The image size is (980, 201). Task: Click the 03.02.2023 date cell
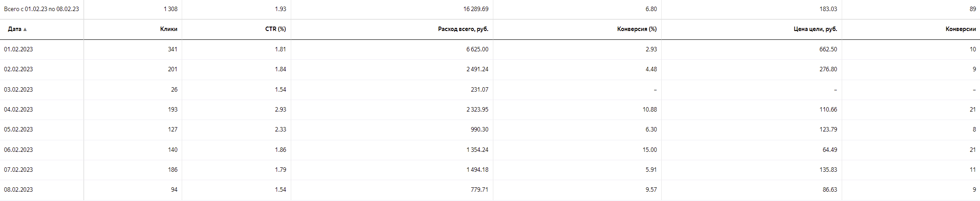(19, 89)
